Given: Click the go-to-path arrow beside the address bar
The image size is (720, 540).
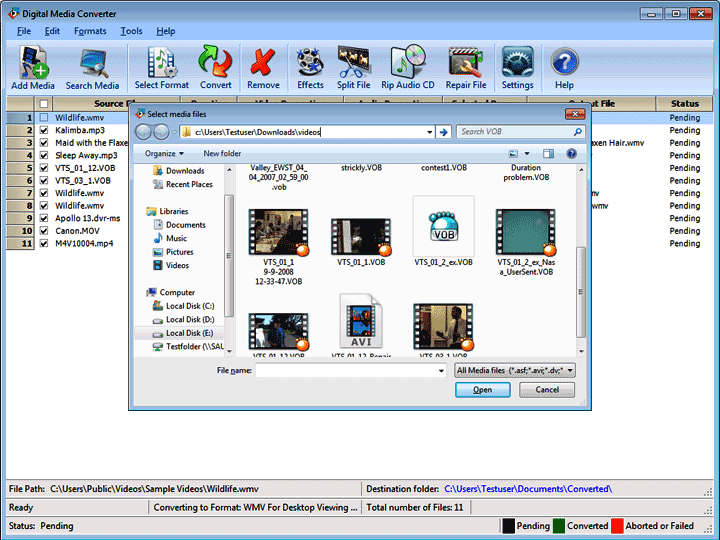Looking at the screenshot, I should (444, 132).
